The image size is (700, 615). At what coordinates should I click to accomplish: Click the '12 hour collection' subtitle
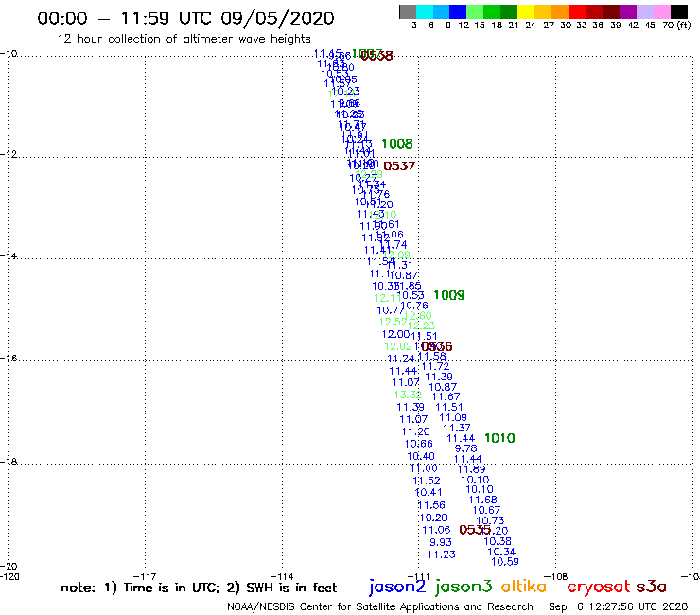tap(184, 39)
